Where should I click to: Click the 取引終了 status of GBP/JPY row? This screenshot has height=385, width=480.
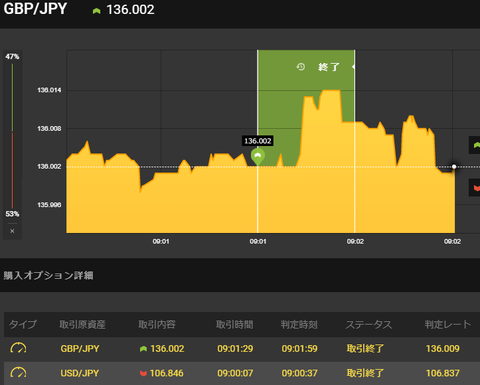click(365, 349)
